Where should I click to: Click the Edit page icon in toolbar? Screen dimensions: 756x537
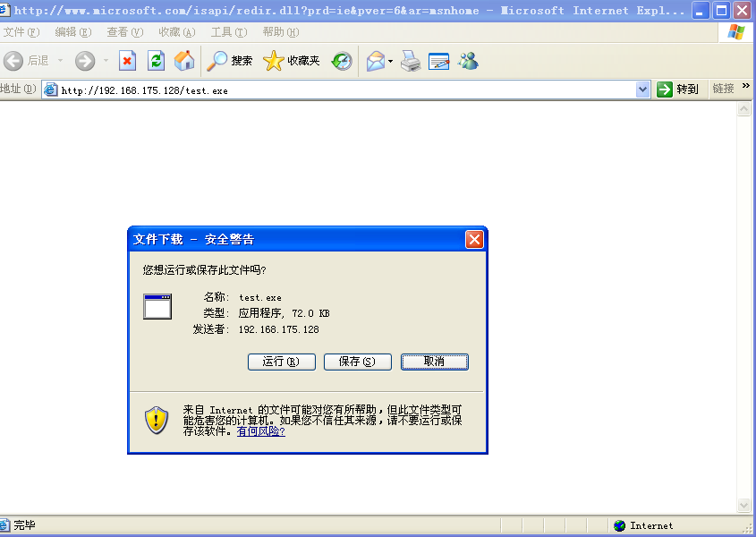coord(438,61)
